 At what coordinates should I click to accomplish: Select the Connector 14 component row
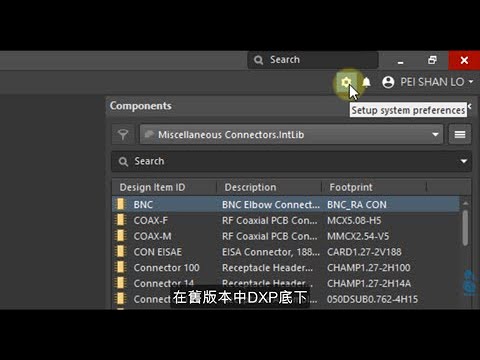[x=286, y=283]
